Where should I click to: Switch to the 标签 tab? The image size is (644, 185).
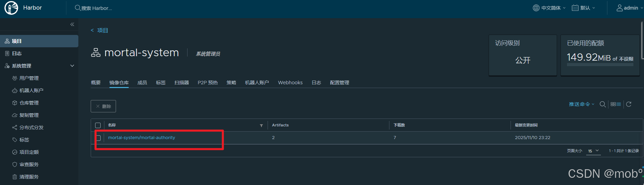(161, 83)
